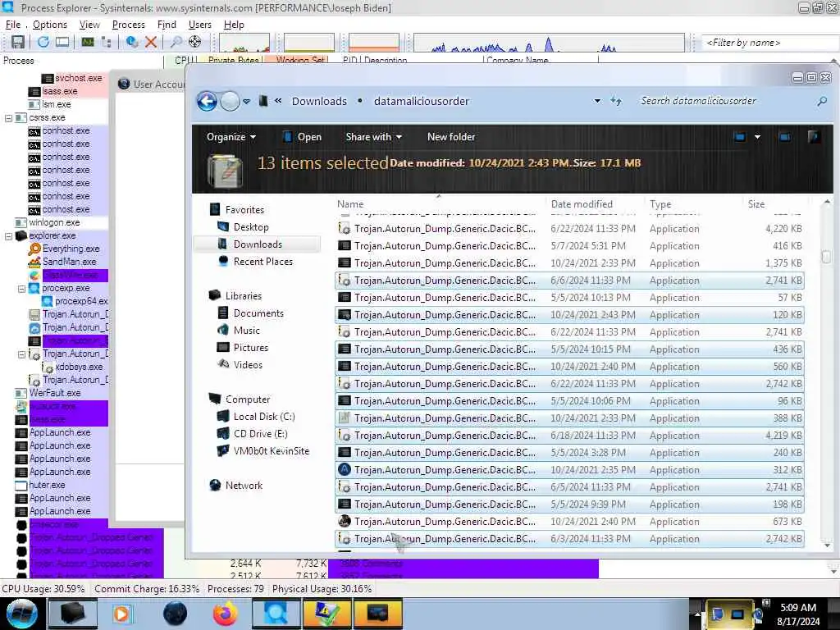Click the Refresh Now toolbar icon
Image resolution: width=840 pixels, height=630 pixels.
tap(43, 43)
